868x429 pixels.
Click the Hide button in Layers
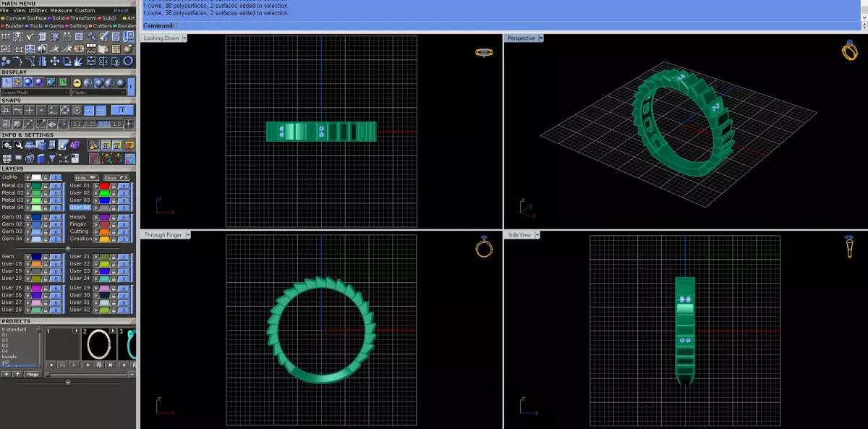tap(87, 177)
